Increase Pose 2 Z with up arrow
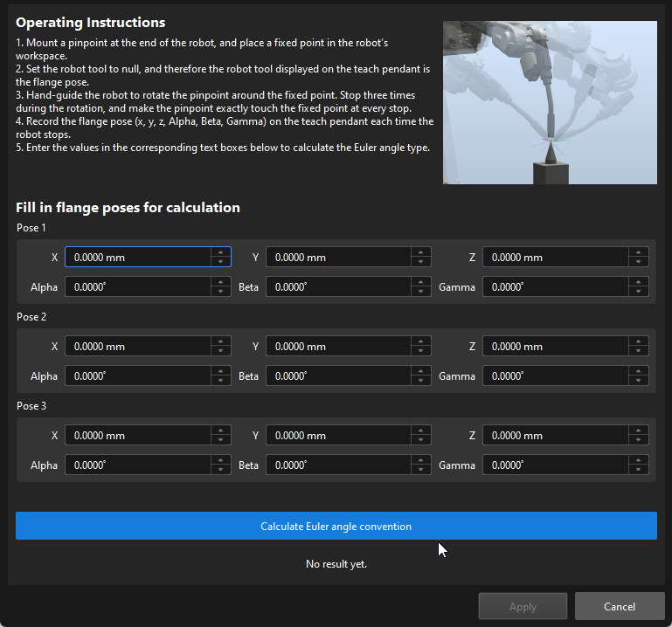Screen dimensions: 672x627 [639, 341]
